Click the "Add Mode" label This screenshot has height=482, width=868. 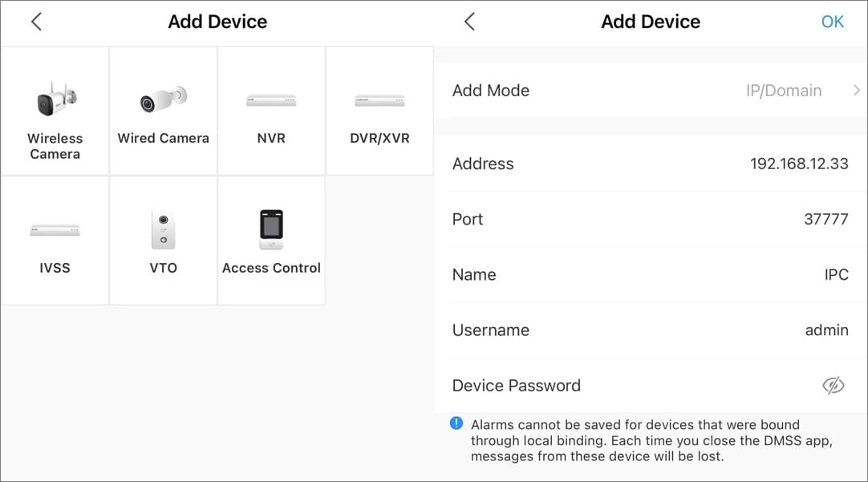[491, 90]
